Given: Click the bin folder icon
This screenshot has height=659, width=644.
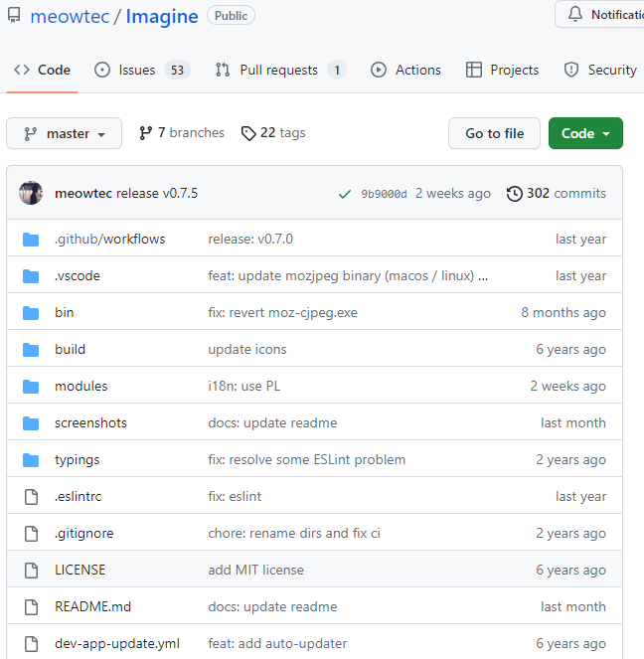Looking at the screenshot, I should tap(31, 313).
